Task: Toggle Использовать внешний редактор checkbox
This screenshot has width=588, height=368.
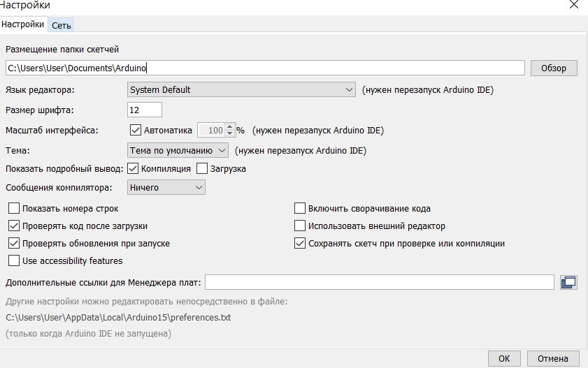Action: click(x=300, y=226)
